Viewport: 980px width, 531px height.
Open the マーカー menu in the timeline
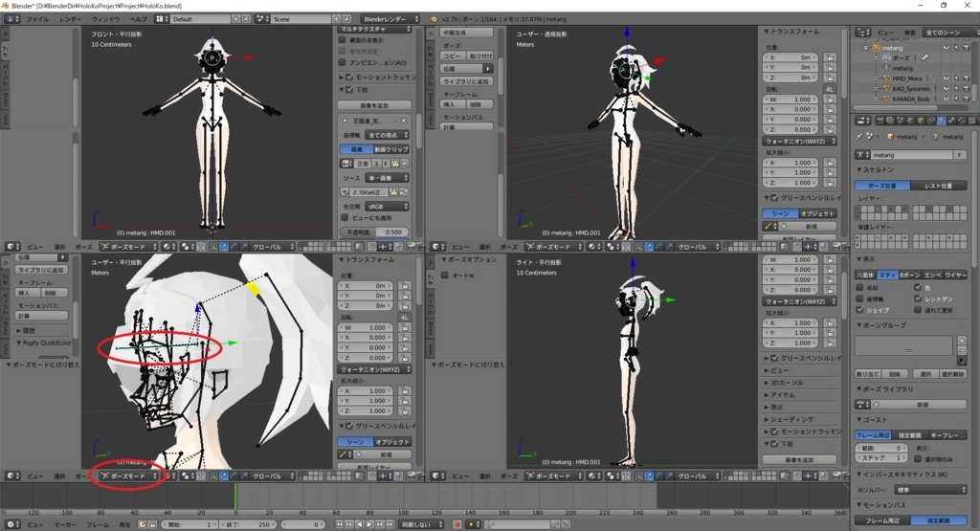pyautogui.click(x=65, y=524)
